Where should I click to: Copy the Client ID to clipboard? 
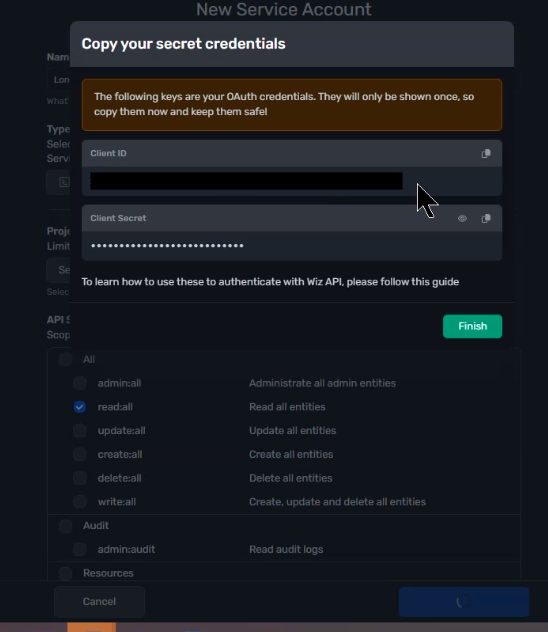click(486, 154)
